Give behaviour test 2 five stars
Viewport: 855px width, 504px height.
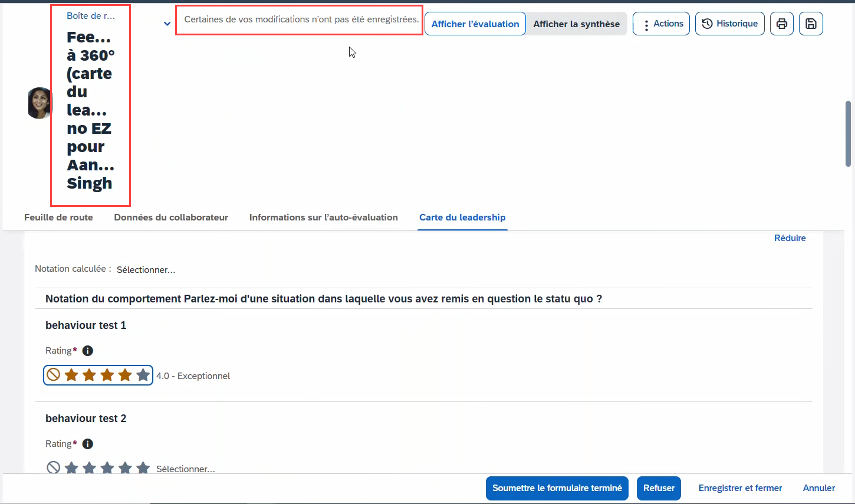(143, 468)
